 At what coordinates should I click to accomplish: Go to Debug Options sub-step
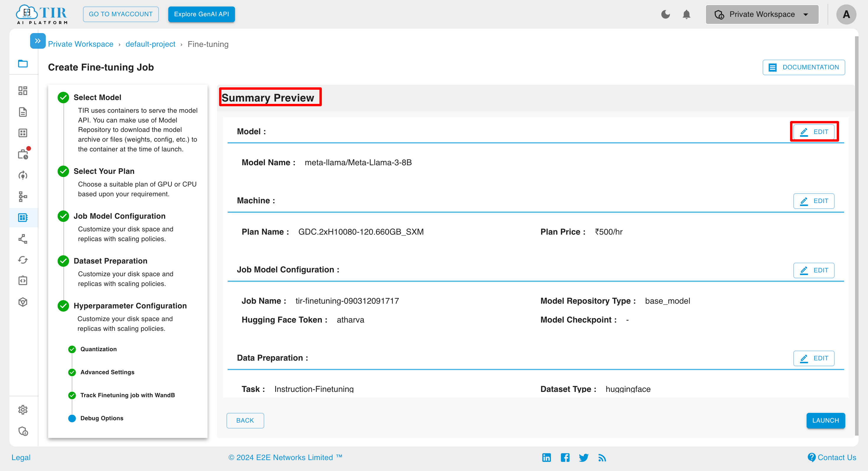tap(102, 418)
